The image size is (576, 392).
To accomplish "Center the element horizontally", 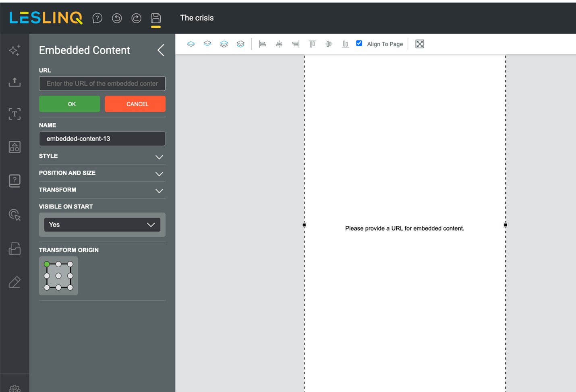I will point(279,44).
